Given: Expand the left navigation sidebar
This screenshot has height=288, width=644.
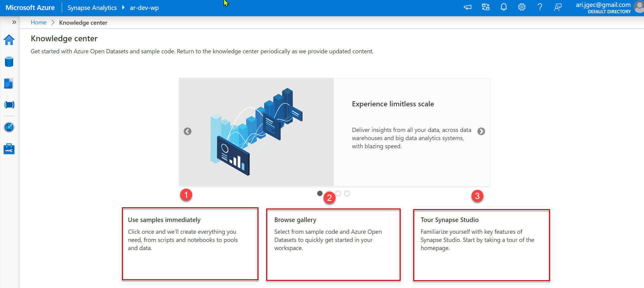Looking at the screenshot, I should (14, 22).
